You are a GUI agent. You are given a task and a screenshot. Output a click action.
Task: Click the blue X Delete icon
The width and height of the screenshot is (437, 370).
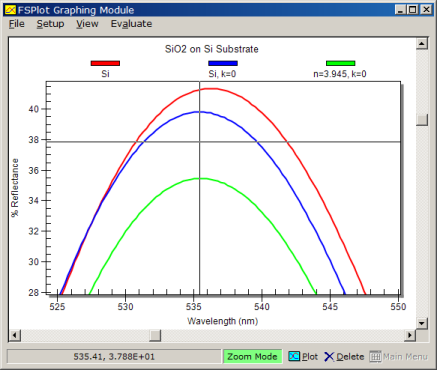(329, 357)
